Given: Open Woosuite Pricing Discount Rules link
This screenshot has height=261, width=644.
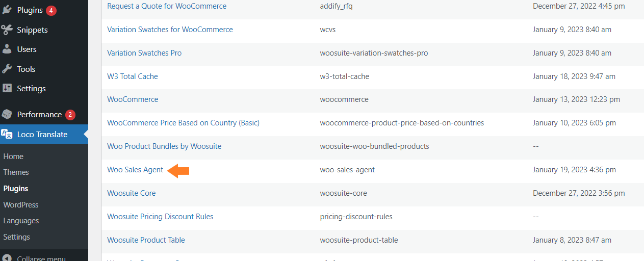Looking at the screenshot, I should pos(160,217).
